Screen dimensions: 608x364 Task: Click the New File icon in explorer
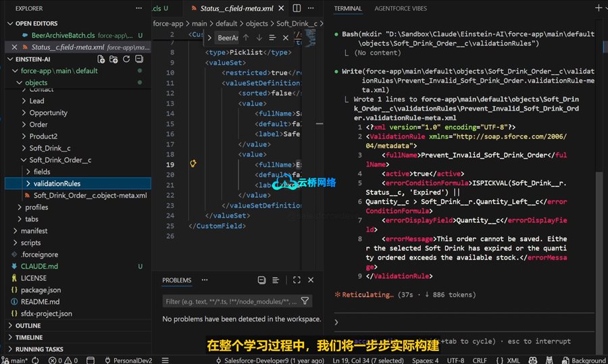101,59
